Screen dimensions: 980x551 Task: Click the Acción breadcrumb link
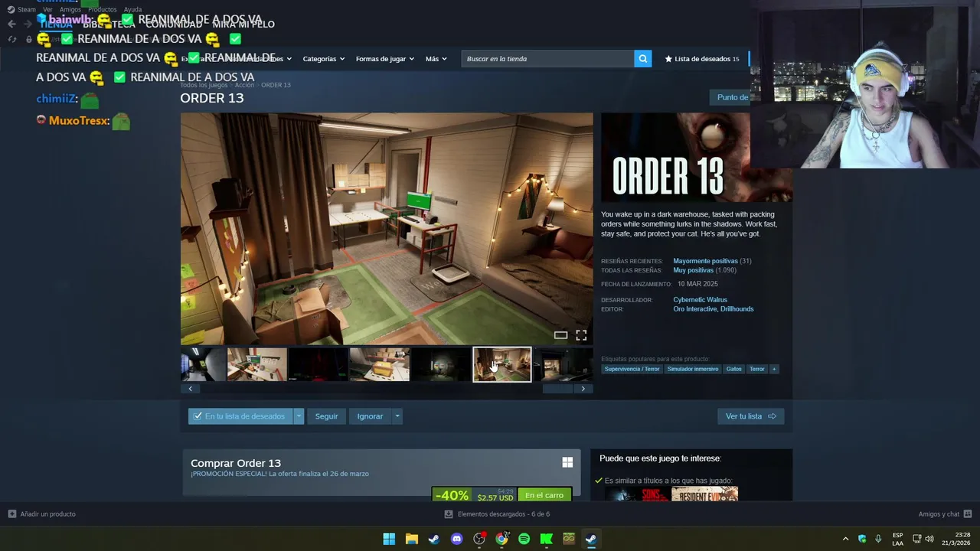tap(244, 85)
